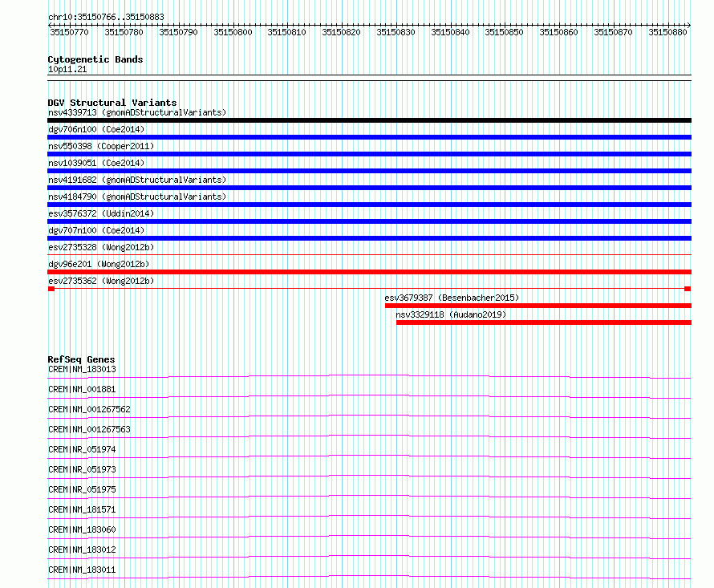Click blue bar under dgv707n100

coord(369,238)
